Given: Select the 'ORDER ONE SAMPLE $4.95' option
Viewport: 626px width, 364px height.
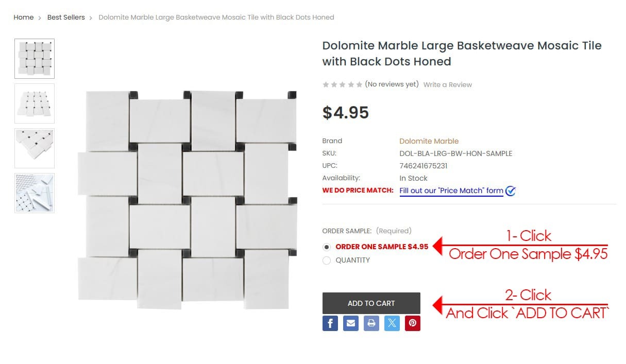Looking at the screenshot, I should (x=327, y=247).
